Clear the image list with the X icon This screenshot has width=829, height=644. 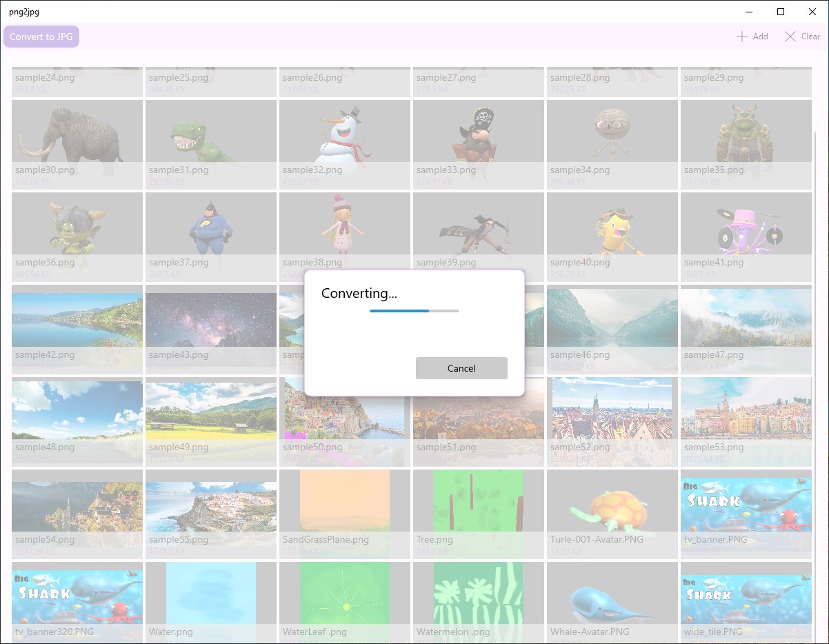coord(802,37)
